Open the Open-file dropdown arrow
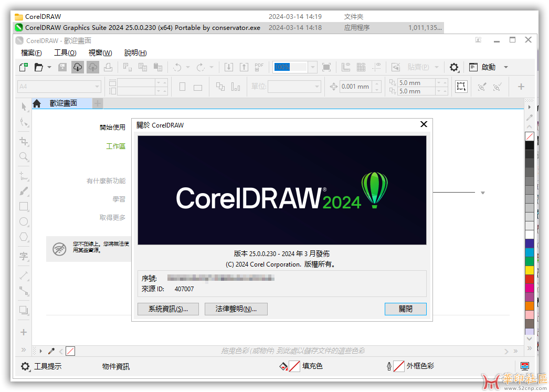 tap(49, 67)
